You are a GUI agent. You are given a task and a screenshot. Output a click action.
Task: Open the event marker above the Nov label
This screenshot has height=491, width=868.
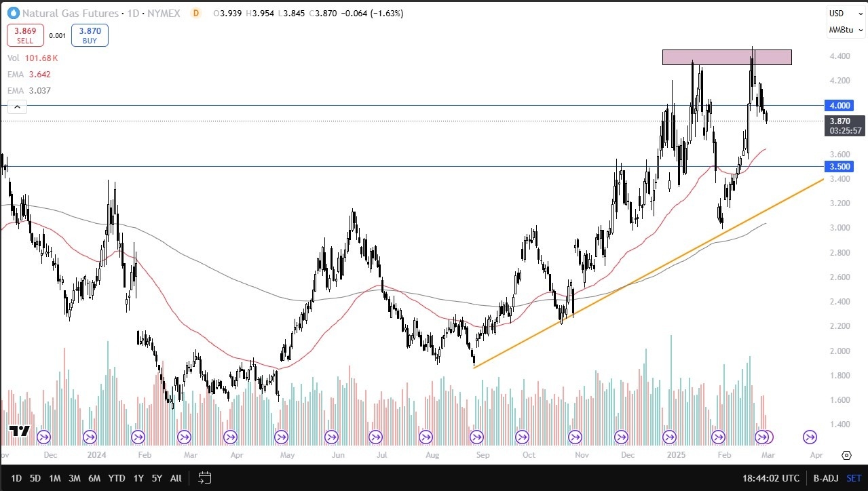575,437
